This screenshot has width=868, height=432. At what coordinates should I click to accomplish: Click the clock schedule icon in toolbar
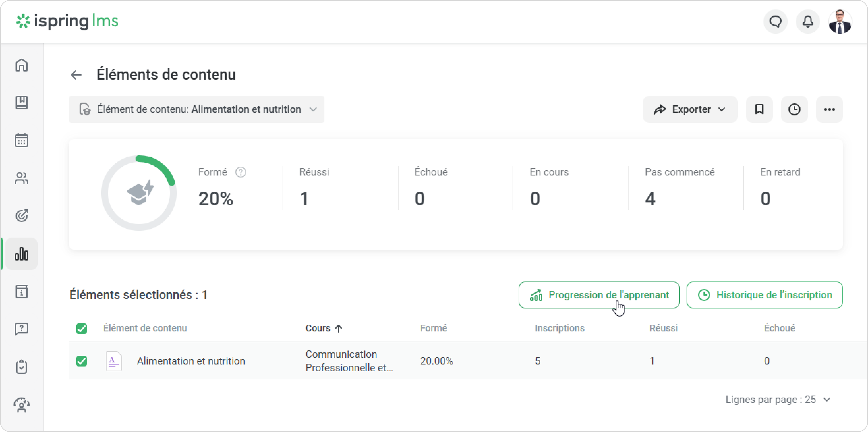794,109
